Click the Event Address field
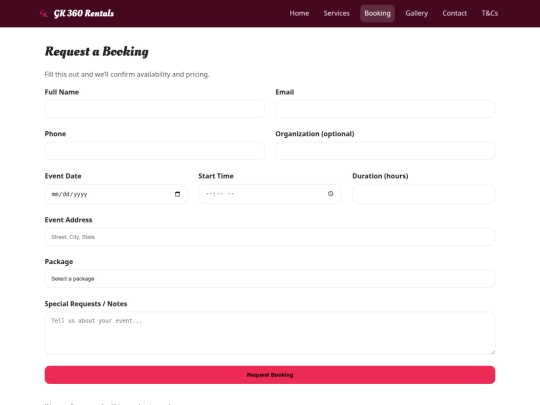 270,237
